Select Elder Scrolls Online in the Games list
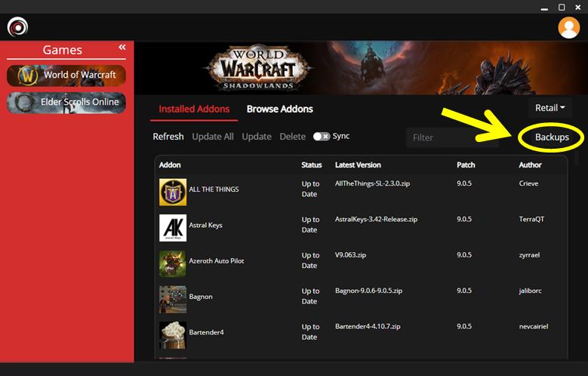 [x=66, y=103]
